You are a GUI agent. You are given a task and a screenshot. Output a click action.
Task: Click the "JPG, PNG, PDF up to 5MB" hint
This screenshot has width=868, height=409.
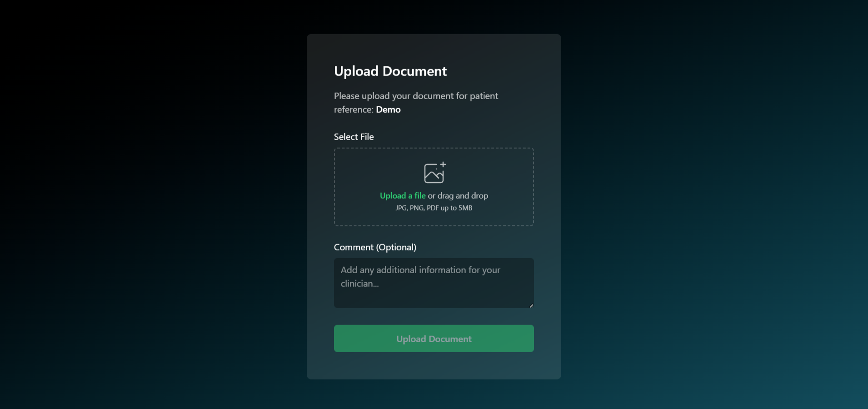coord(434,208)
